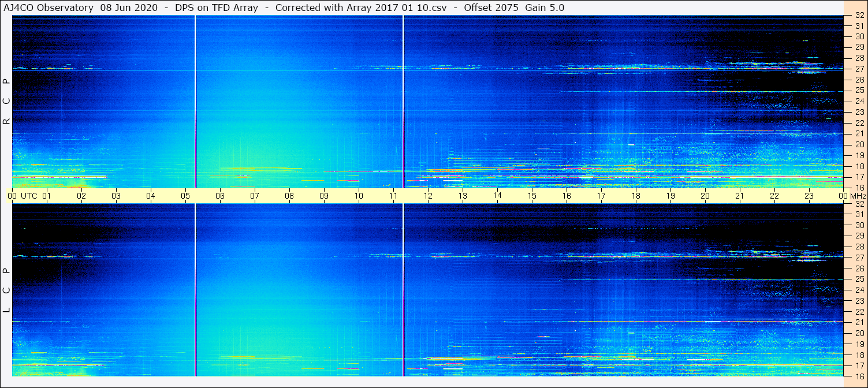Viewport: 868px width, 388px height.
Task: Click the 21 MHz label of LCP panel
Action: pyautogui.click(x=859, y=322)
